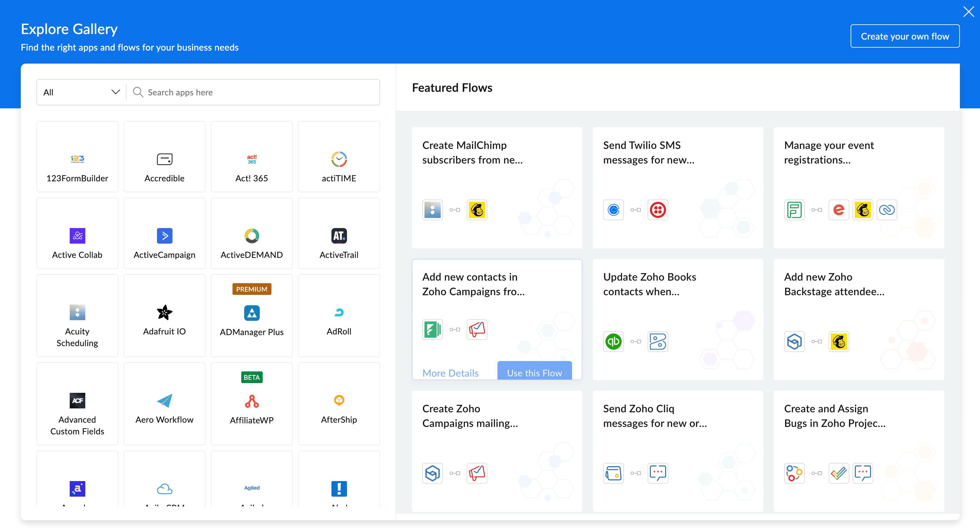Click the magnifier search icon
This screenshot has width=980, height=532.
[x=138, y=92]
